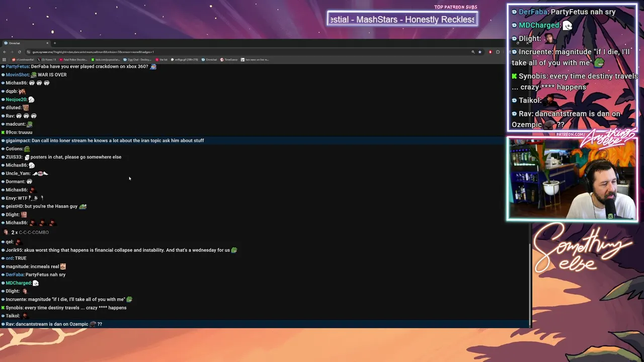Open 'the list' bookmark

(x=162, y=59)
